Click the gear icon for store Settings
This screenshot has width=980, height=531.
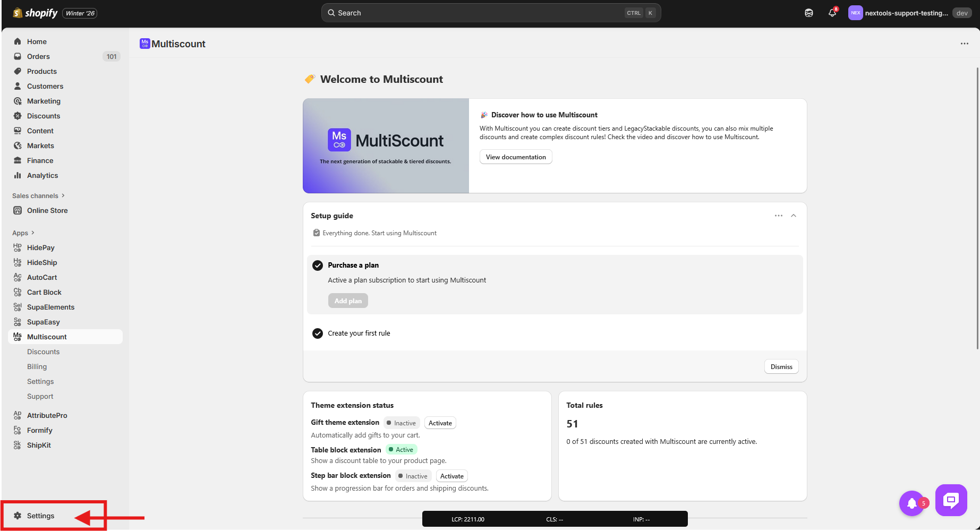18,516
